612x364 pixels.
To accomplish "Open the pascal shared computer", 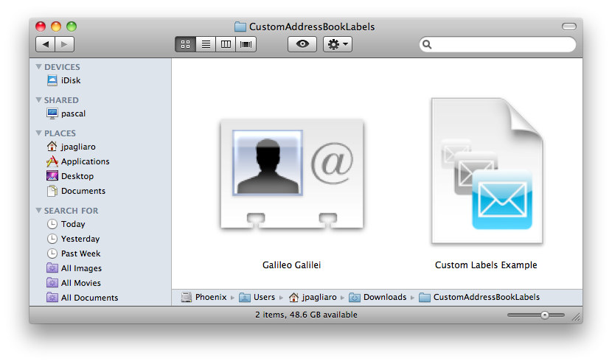I will pyautogui.click(x=72, y=113).
